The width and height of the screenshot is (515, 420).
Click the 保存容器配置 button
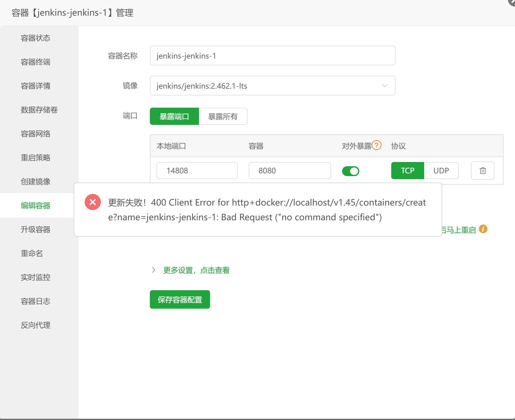click(x=180, y=299)
